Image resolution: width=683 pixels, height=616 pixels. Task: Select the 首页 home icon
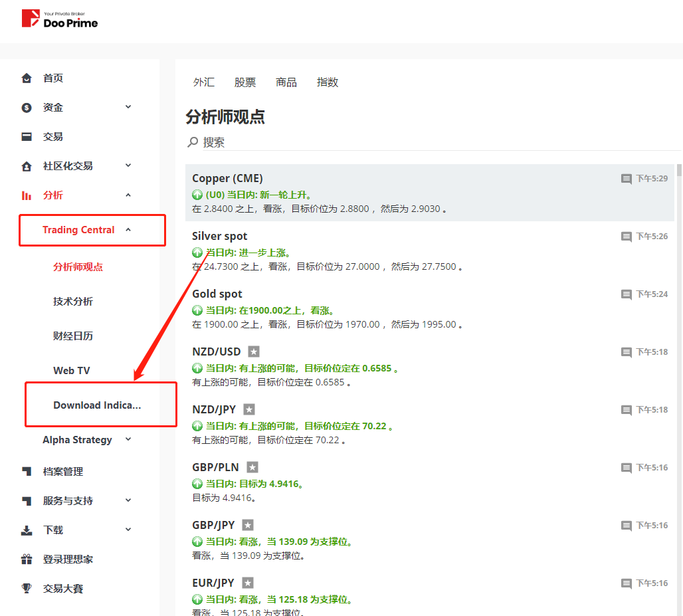click(26, 78)
